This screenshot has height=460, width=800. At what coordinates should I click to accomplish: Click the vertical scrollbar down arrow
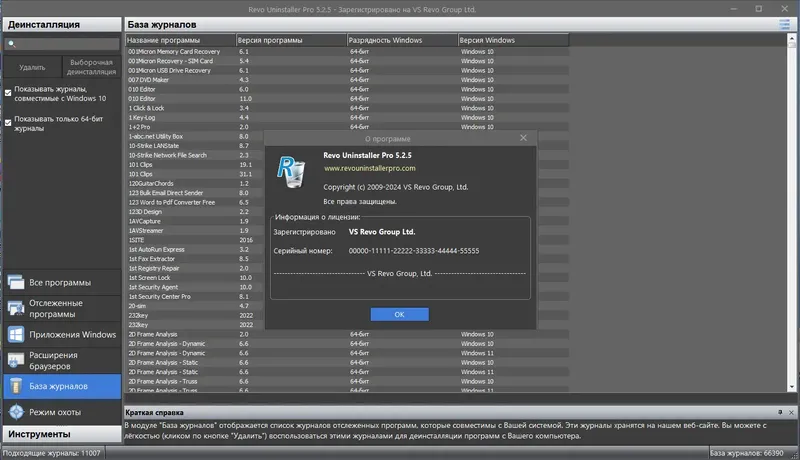click(792, 387)
